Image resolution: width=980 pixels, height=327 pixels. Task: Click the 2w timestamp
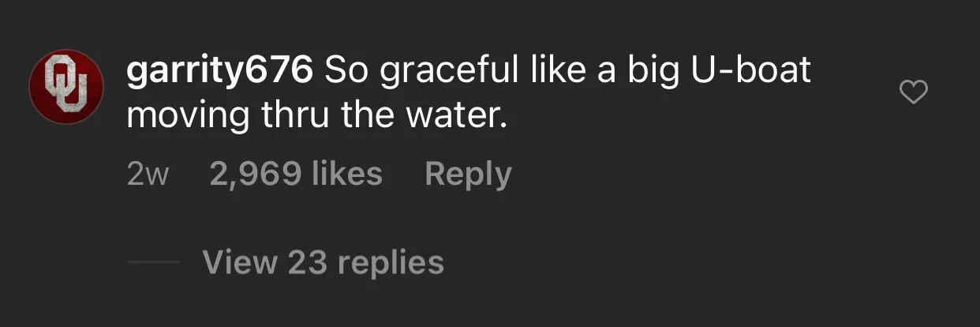click(x=148, y=175)
